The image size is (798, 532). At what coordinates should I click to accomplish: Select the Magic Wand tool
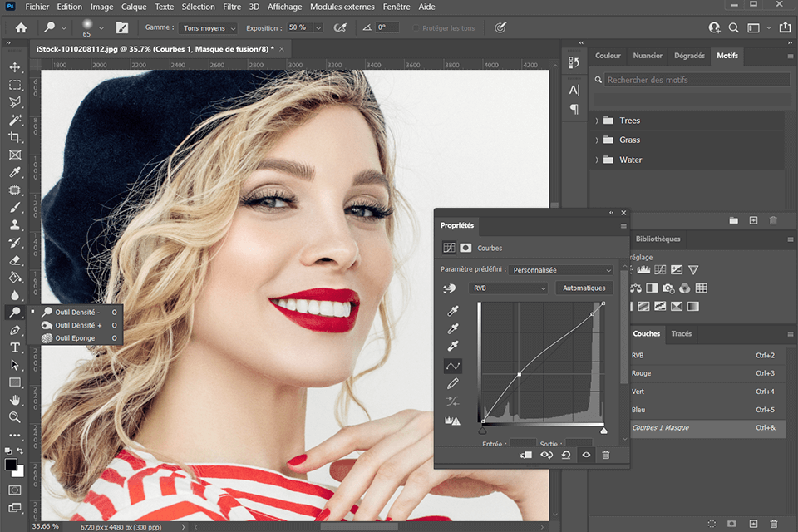(15, 120)
